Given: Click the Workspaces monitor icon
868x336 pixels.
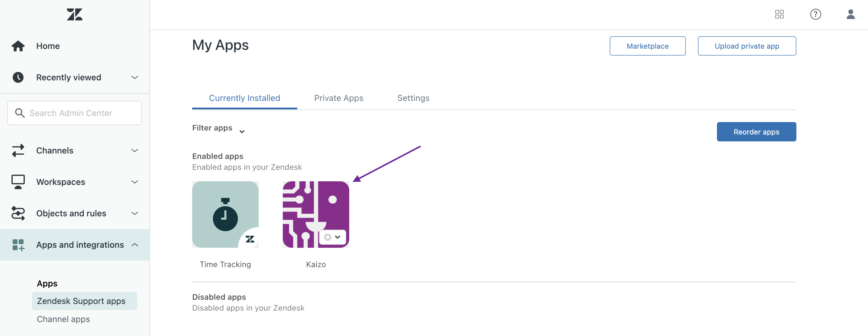Looking at the screenshot, I should point(18,182).
